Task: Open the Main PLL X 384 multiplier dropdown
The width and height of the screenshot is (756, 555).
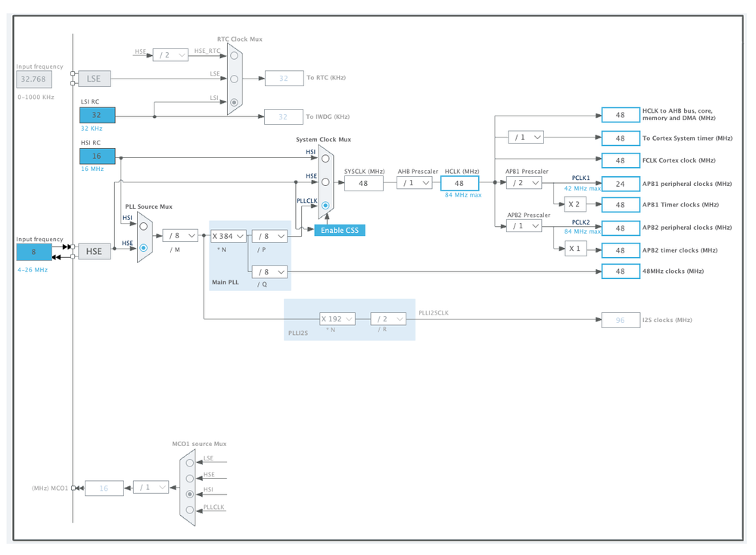Action: [x=229, y=236]
